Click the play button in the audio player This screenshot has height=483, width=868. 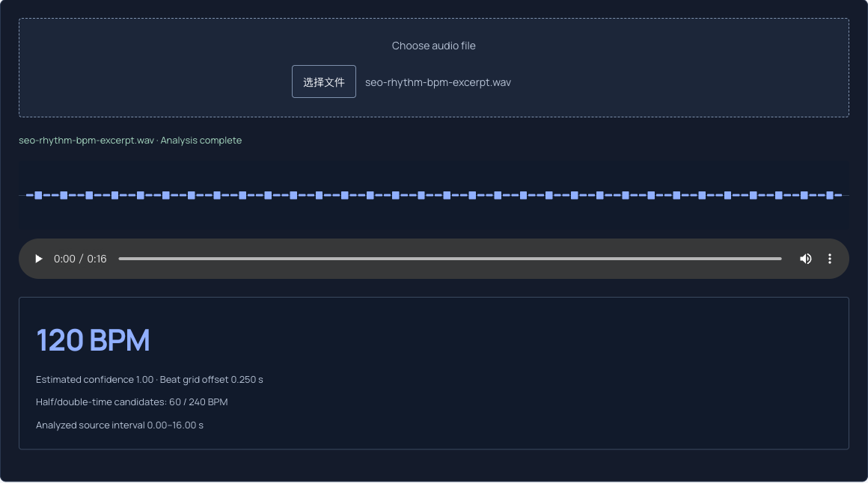(x=39, y=259)
